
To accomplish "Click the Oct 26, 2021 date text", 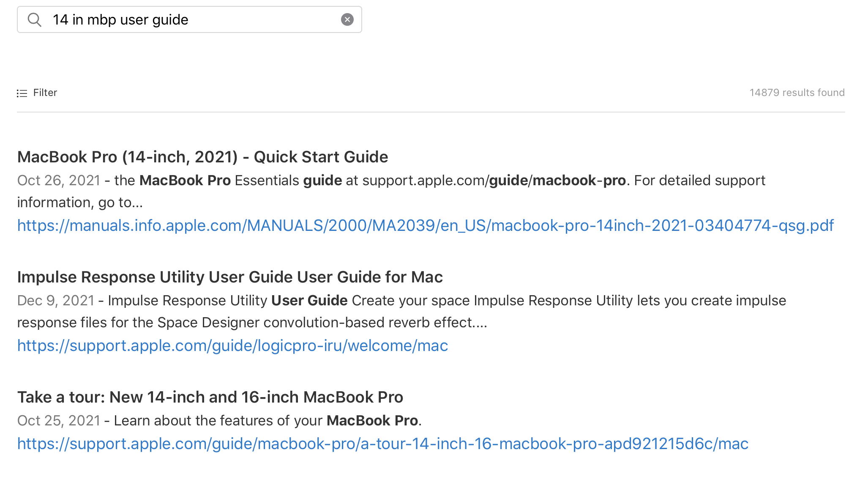I will click(x=58, y=181).
